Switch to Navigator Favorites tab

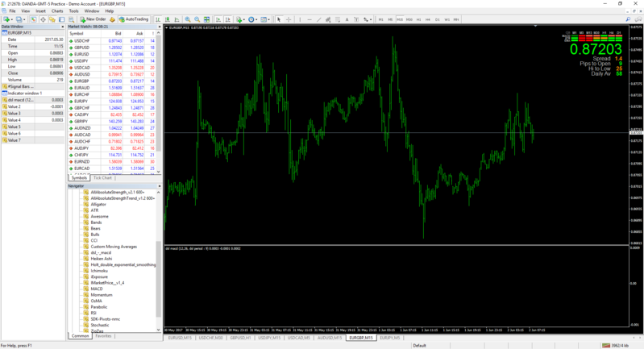[103, 336]
